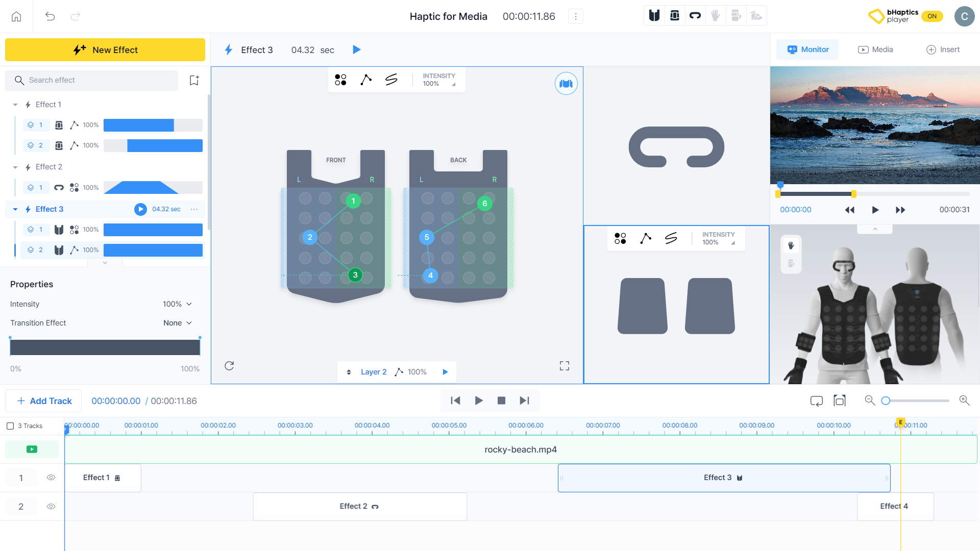Viewport: 980px width, 551px height.
Task: Open Effect 3 more options ellipsis
Action: tap(194, 209)
